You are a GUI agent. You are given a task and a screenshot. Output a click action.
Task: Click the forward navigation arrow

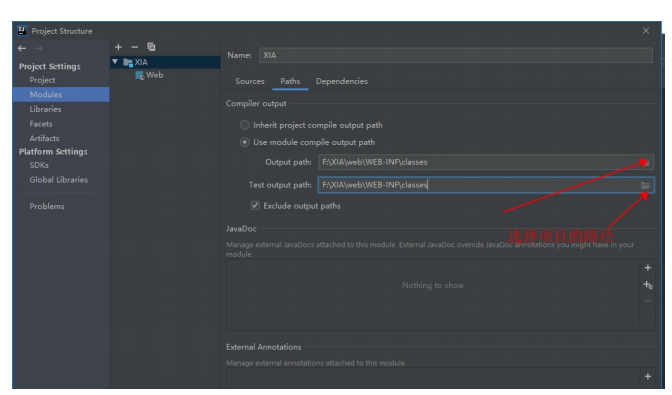click(x=39, y=48)
